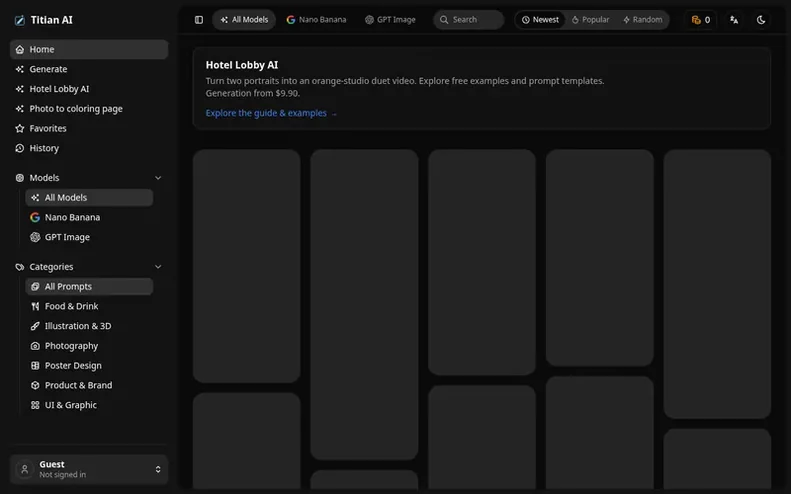Click the Models section icon
The image size is (791, 494).
tap(20, 178)
